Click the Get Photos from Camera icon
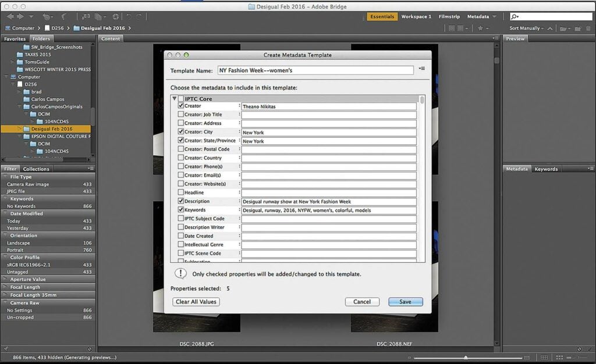The height and width of the screenshot is (364, 596). 86,17
